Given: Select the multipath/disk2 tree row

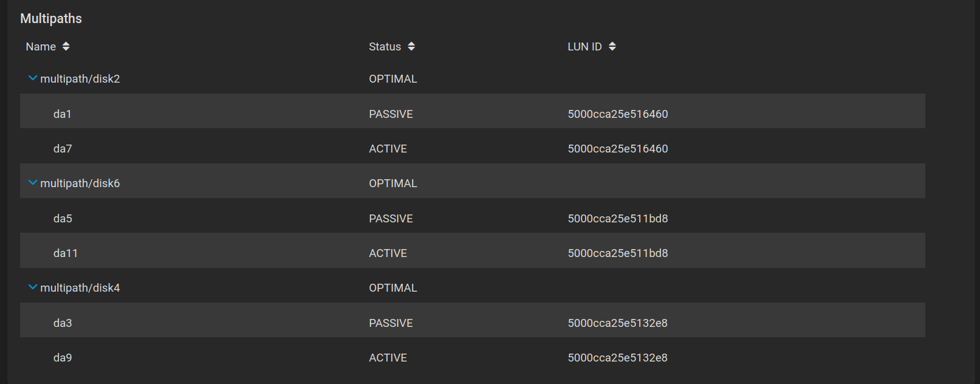Looking at the screenshot, I should [x=473, y=79].
